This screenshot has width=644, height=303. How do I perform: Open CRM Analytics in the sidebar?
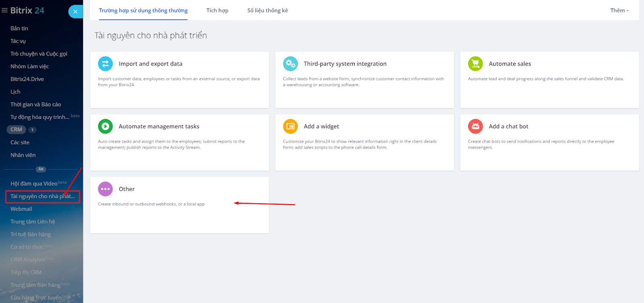(28, 260)
